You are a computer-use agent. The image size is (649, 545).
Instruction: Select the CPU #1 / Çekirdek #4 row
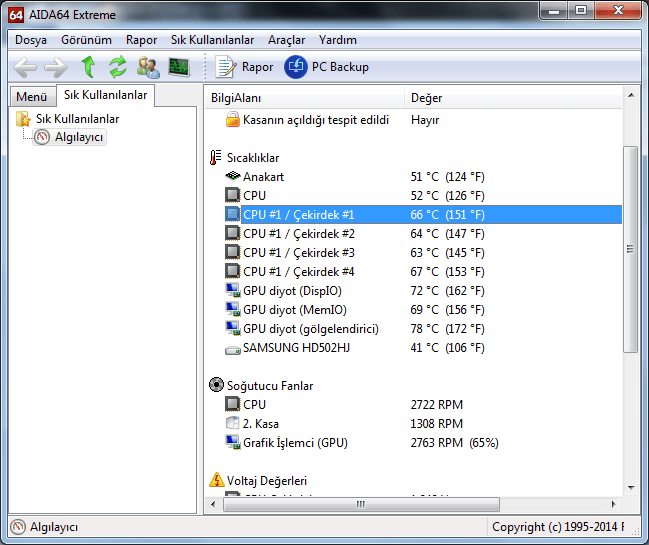[423, 271]
